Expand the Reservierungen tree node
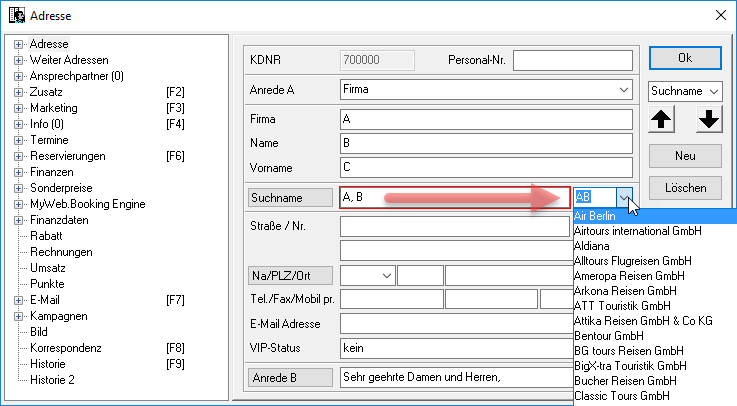Screen dimensions: 737x406 tap(18, 156)
